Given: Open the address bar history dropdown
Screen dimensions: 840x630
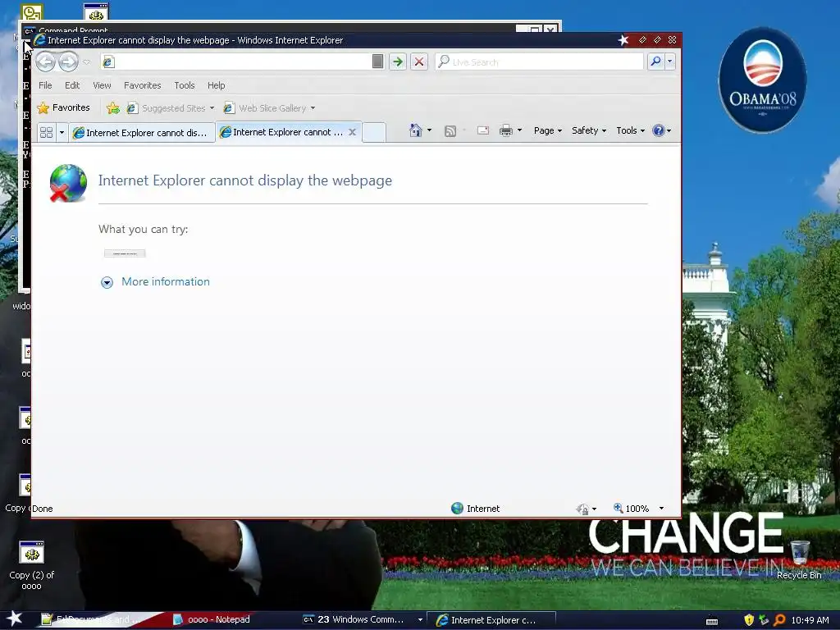Looking at the screenshot, I should pyautogui.click(x=377, y=62).
